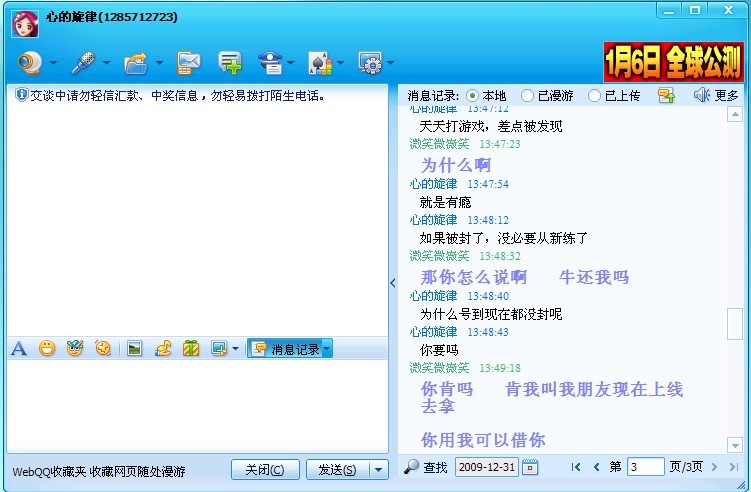Open the screenshot tool dropdown arrow
Screen dimensions: 751x492
pyautogui.click(x=235, y=349)
